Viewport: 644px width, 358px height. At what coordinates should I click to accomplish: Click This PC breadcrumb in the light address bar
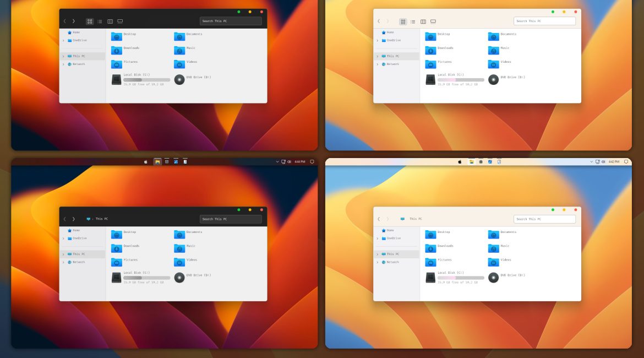(416, 219)
